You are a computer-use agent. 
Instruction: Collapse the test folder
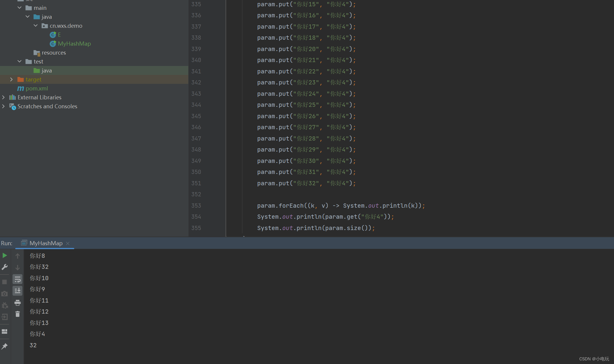(19, 61)
